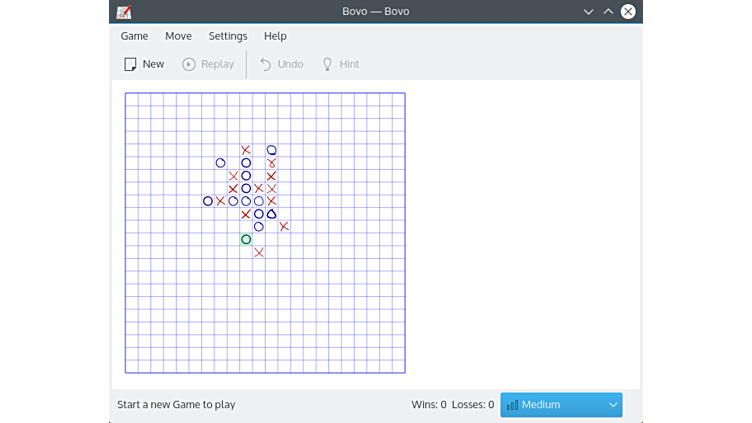Open the Settings menu
Image resolution: width=752 pixels, height=423 pixels.
tap(228, 36)
